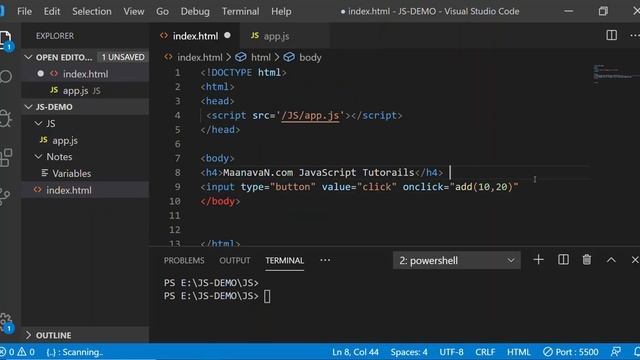Open the Selection menu
Viewport: 640px width, 360px height.
92,11
